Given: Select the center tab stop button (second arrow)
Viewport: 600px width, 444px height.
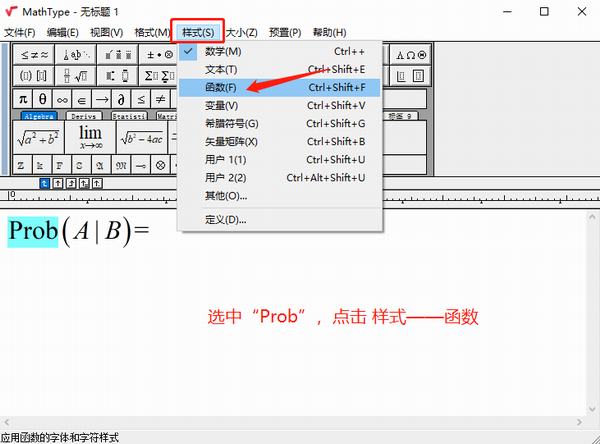Looking at the screenshot, I should coord(58,183).
